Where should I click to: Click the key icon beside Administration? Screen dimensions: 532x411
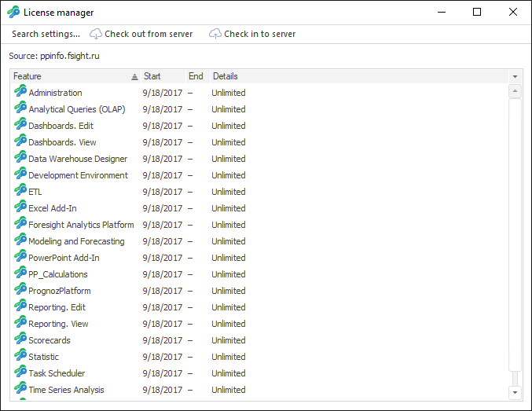pyautogui.click(x=20, y=92)
